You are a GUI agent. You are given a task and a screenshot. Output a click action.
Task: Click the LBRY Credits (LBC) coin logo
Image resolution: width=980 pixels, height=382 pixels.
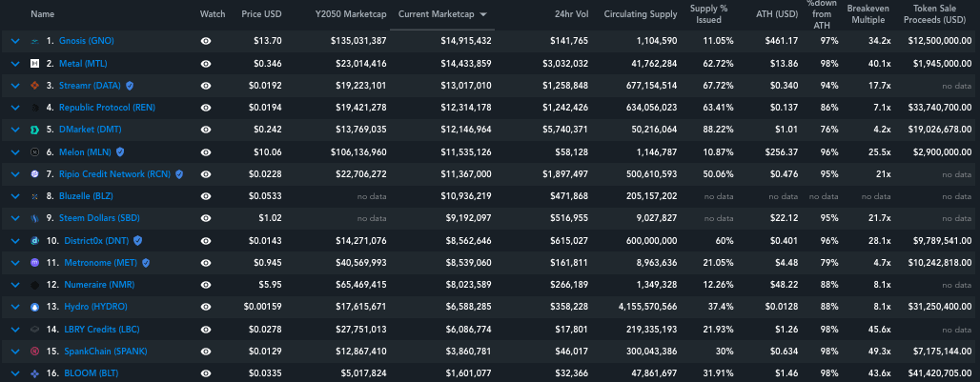coord(35,330)
